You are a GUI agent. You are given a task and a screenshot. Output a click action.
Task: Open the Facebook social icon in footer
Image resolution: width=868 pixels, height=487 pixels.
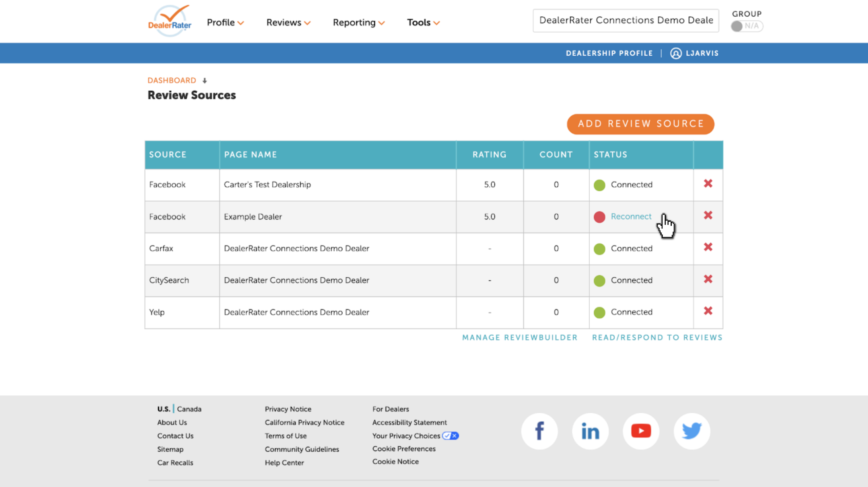pos(539,431)
